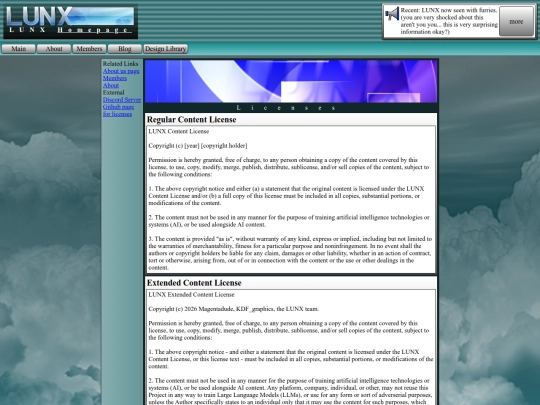Click the megaphone announcement icon

pos(392,14)
